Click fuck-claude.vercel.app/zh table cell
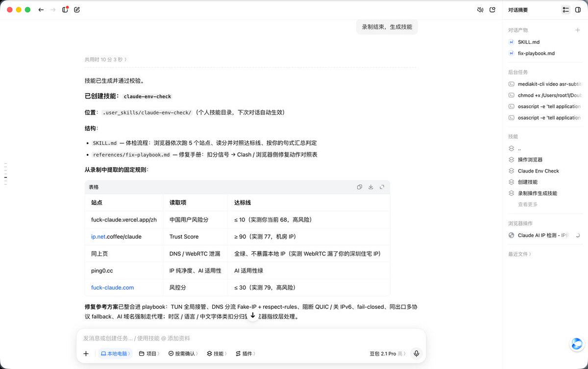The image size is (588, 369). coord(123,220)
